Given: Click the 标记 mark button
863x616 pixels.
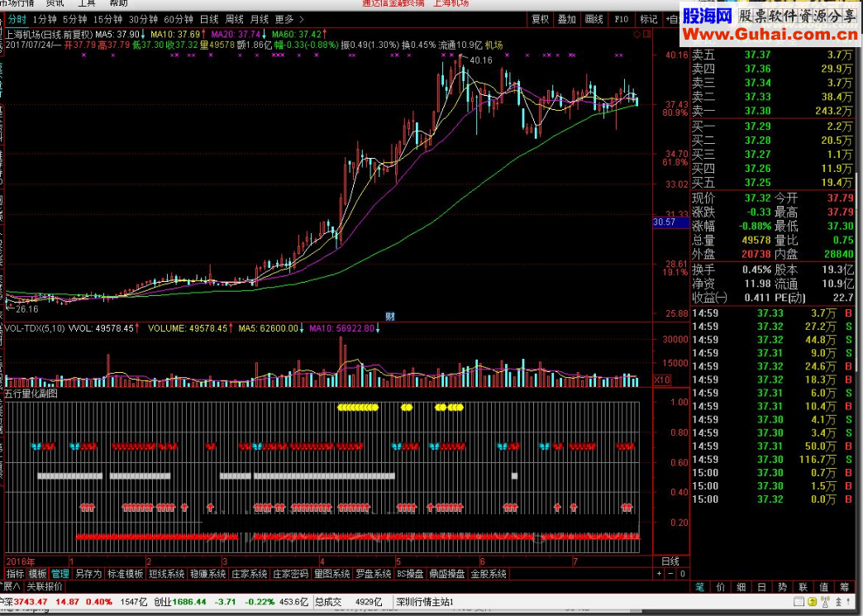Looking at the screenshot, I should point(648,19).
